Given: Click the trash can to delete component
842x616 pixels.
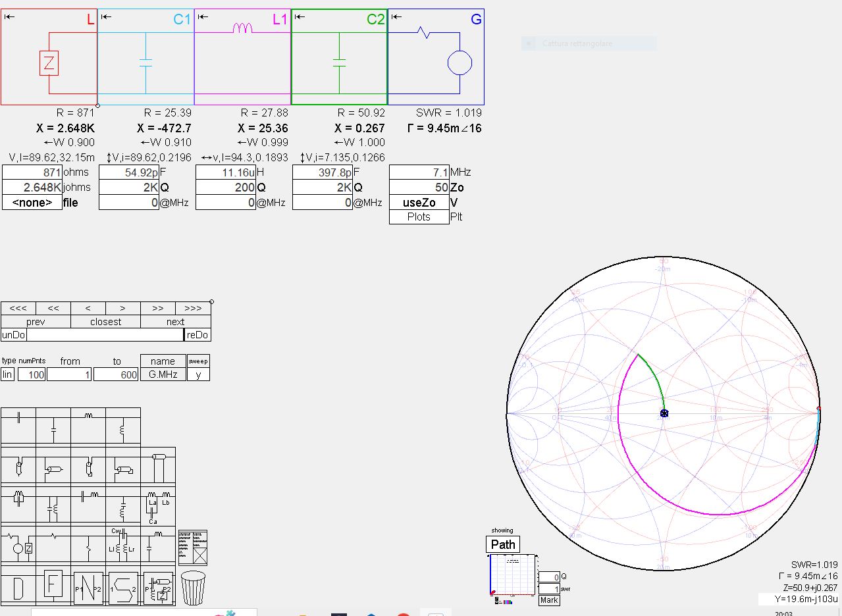Looking at the screenshot, I should [193, 588].
